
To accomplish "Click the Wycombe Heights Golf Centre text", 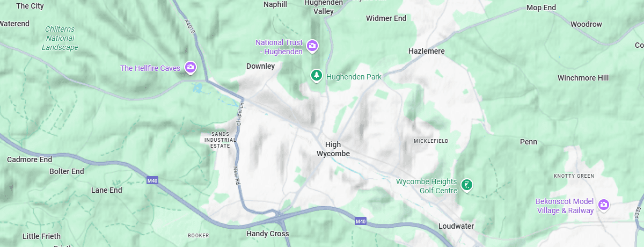I will pos(427,186).
